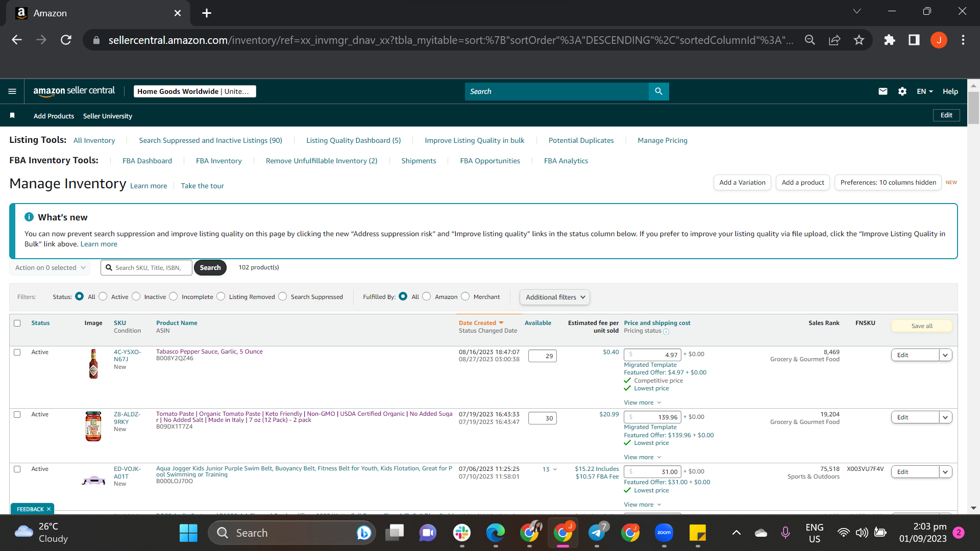
Task: Open Preferences: 10 columns hidden
Action: [888, 182]
